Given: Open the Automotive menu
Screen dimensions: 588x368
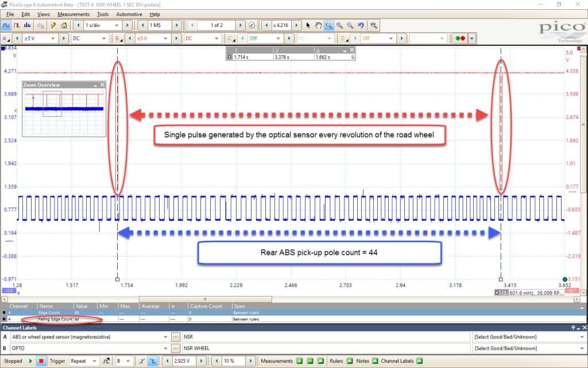Looking at the screenshot, I should click(x=129, y=14).
